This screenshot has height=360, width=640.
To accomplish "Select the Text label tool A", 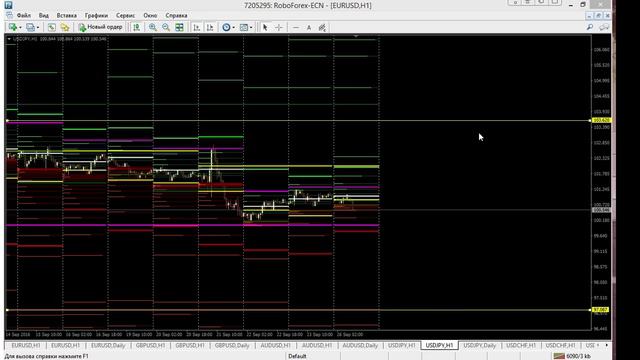I will (x=309, y=27).
